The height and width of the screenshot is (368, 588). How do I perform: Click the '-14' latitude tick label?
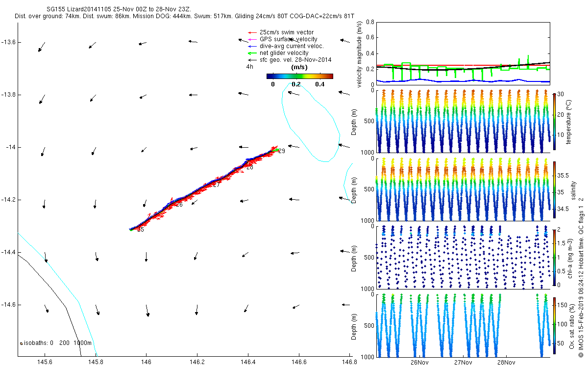pyautogui.click(x=11, y=147)
